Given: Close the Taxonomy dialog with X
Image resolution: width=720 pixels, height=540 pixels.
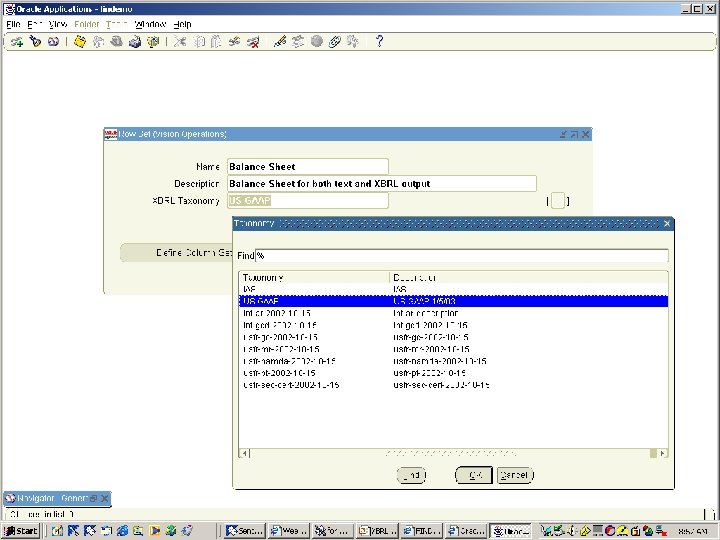Looking at the screenshot, I should [667, 223].
